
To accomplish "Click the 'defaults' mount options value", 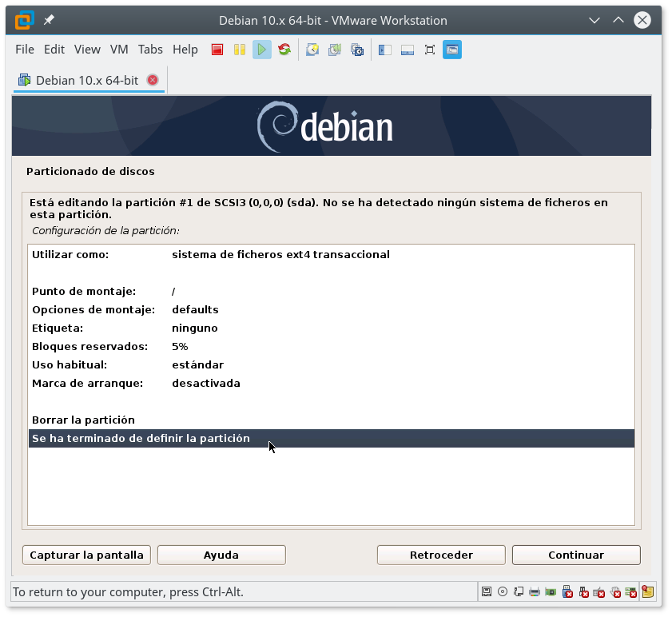I will click(x=195, y=309).
